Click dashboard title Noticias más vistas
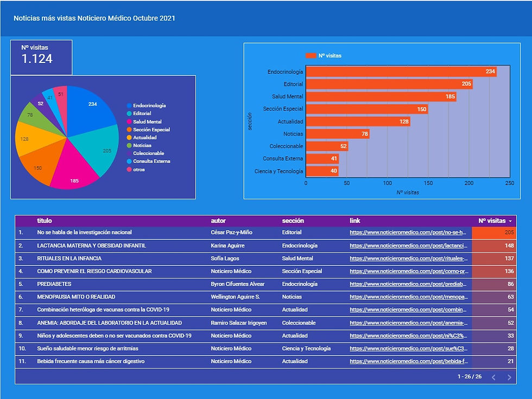Screen dimensions: 532x399 click(x=94, y=18)
